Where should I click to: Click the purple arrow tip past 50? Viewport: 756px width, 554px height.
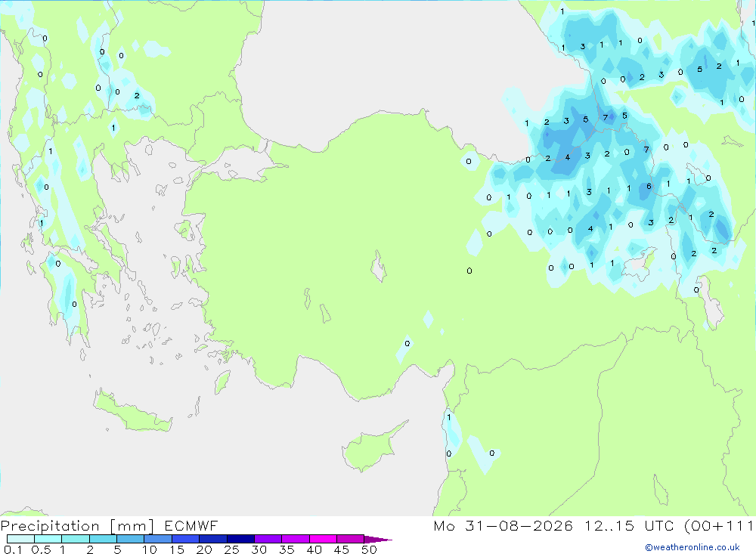[378, 539]
